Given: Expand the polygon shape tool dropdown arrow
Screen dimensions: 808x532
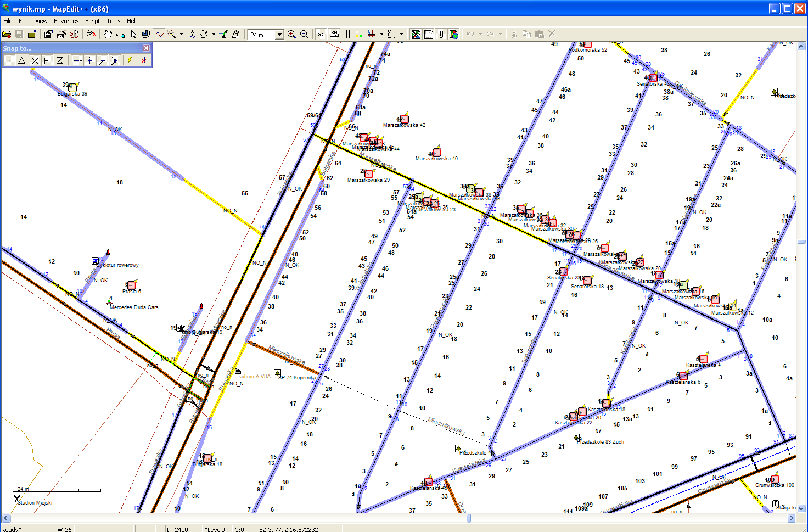Looking at the screenshot, I should pyautogui.click(x=401, y=35).
